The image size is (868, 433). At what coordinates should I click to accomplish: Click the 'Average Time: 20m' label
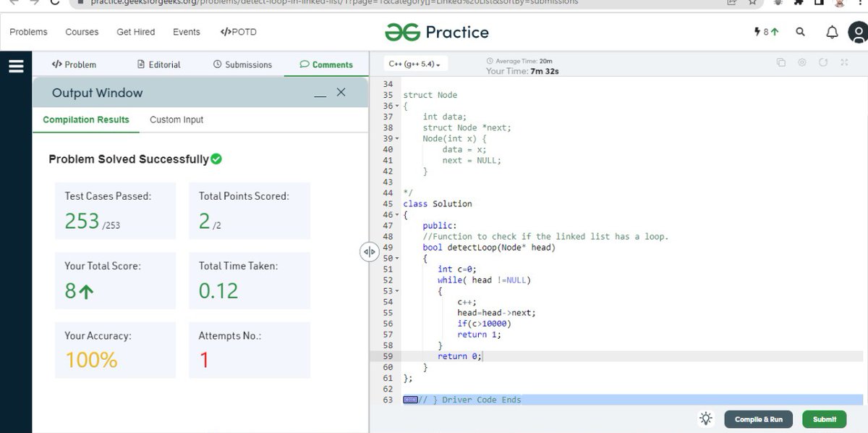coord(519,61)
